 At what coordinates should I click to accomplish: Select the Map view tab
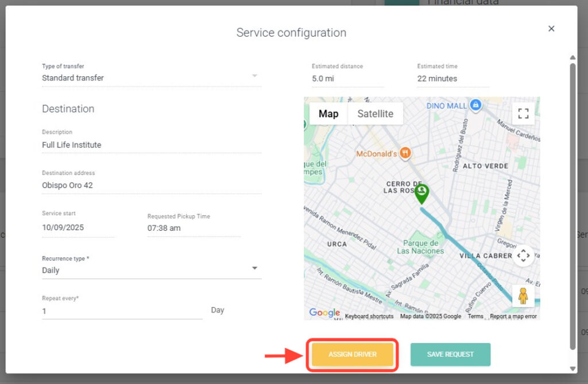coord(328,114)
